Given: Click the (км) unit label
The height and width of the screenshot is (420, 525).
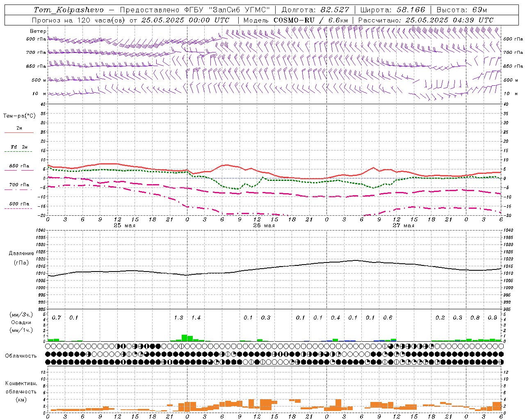Looking at the screenshot, I should pos(21,399).
